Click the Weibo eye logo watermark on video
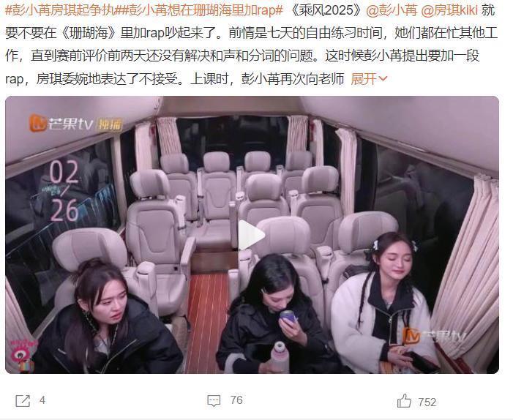The width and height of the screenshot is (513, 420). point(22,354)
